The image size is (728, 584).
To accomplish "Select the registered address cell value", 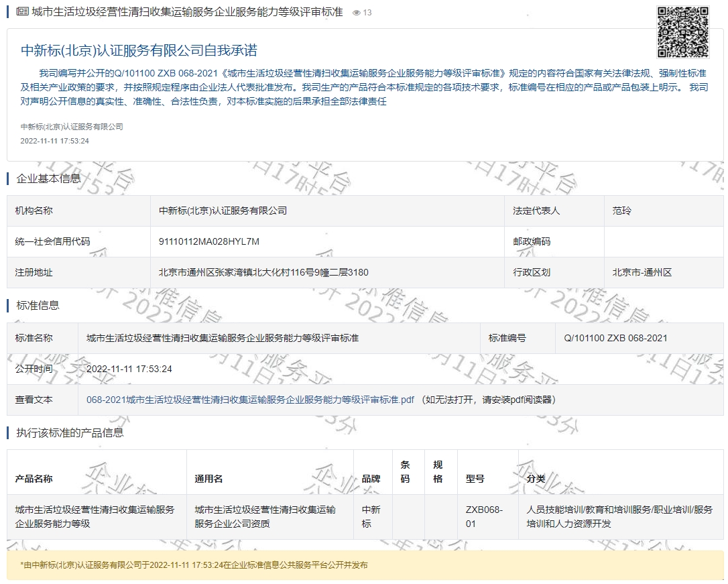I will tap(263, 272).
